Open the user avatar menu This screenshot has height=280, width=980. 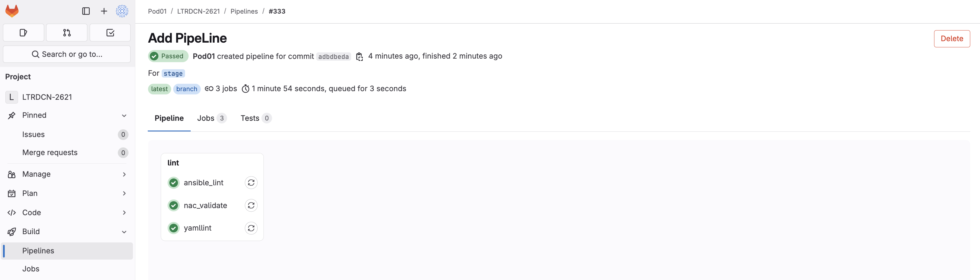(122, 11)
